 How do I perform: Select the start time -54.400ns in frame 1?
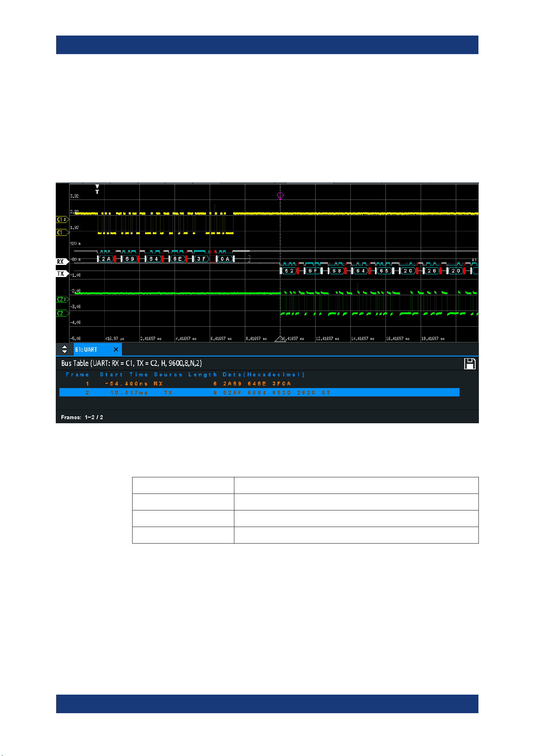pos(126,384)
